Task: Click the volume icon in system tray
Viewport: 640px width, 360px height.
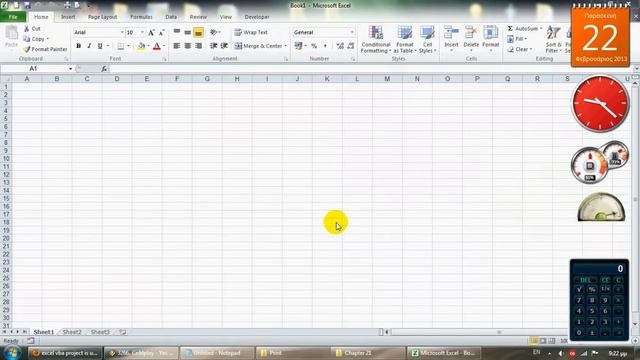Action: tap(561, 353)
